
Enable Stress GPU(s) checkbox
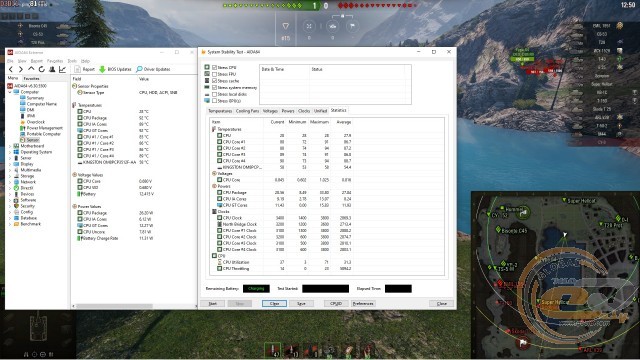click(x=214, y=101)
